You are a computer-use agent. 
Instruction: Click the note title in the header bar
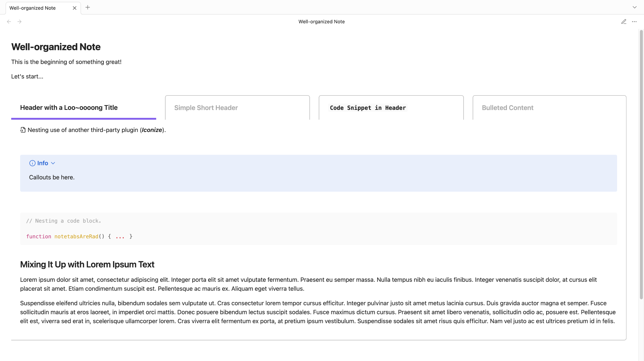pos(321,22)
